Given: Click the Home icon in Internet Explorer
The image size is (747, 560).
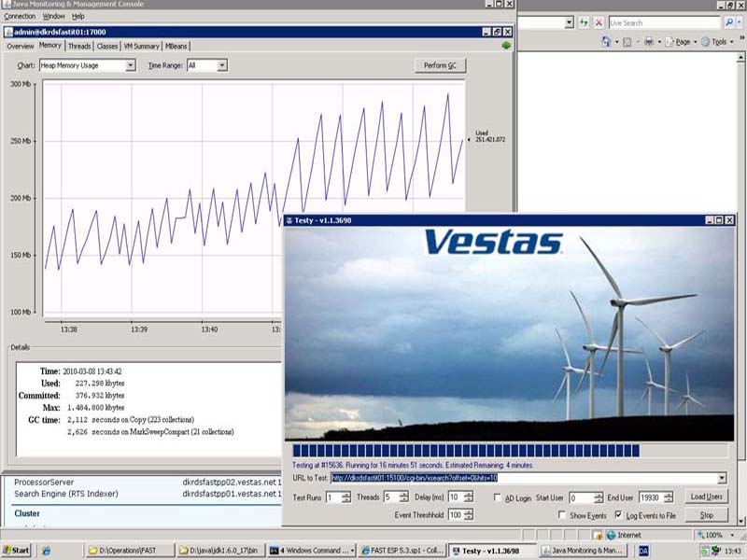Looking at the screenshot, I should point(606,42).
